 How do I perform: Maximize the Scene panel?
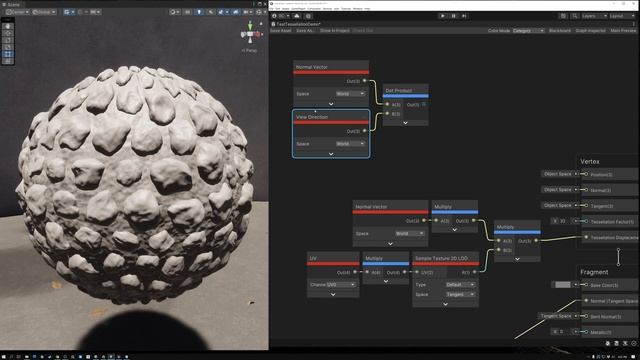tap(260, 4)
